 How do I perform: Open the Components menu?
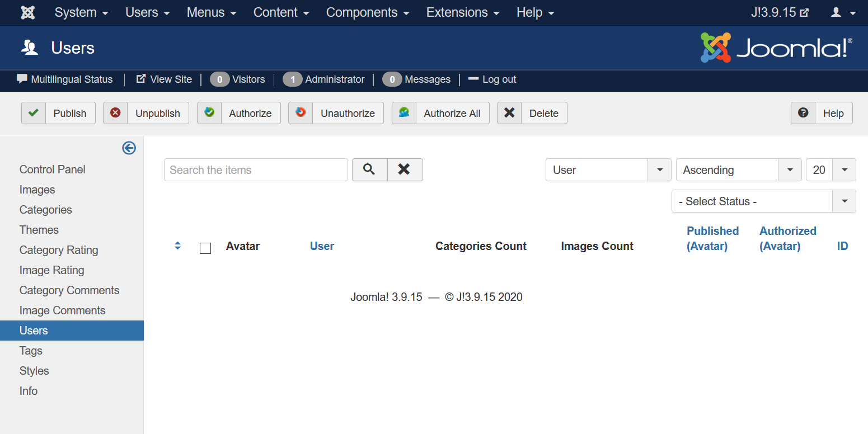point(368,12)
